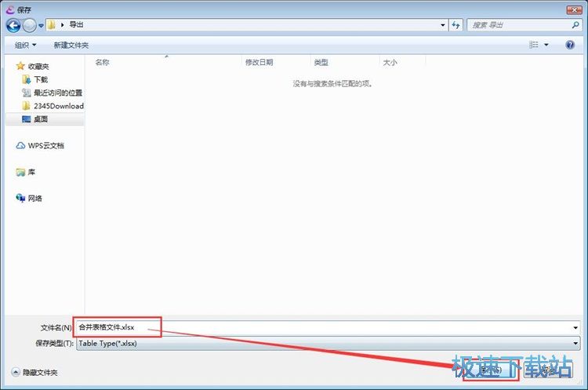Close the 保存 dialog window
Viewport: 588px width, 390px height.
pyautogui.click(x=574, y=10)
